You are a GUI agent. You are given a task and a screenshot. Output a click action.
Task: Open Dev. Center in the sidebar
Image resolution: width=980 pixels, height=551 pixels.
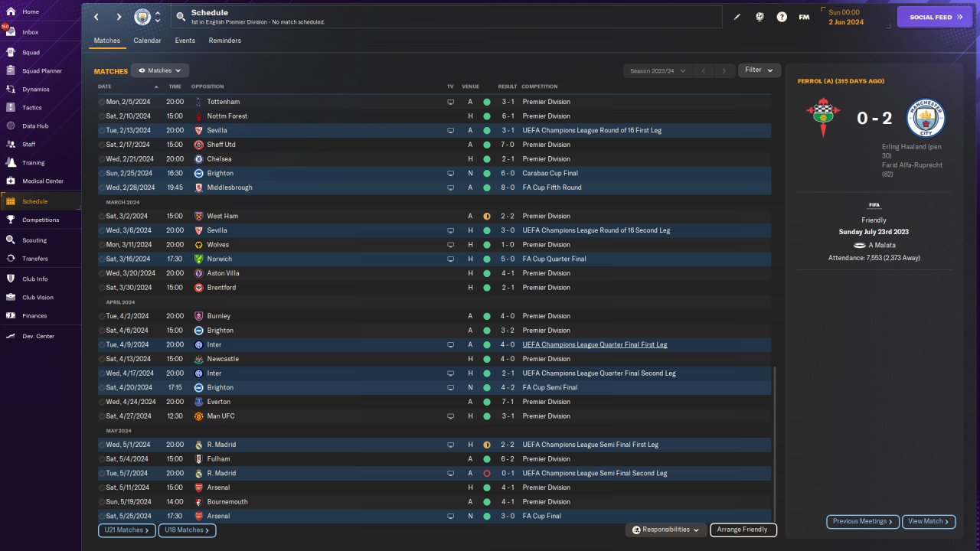[40, 337]
